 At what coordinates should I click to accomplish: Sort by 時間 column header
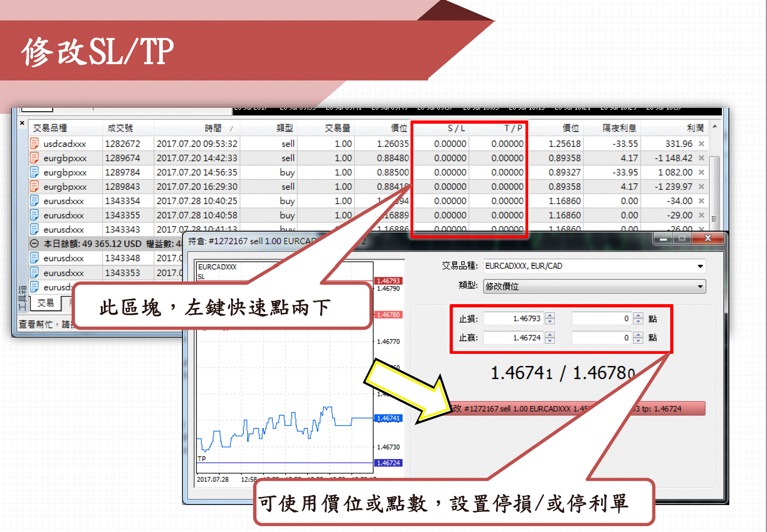tap(196, 128)
